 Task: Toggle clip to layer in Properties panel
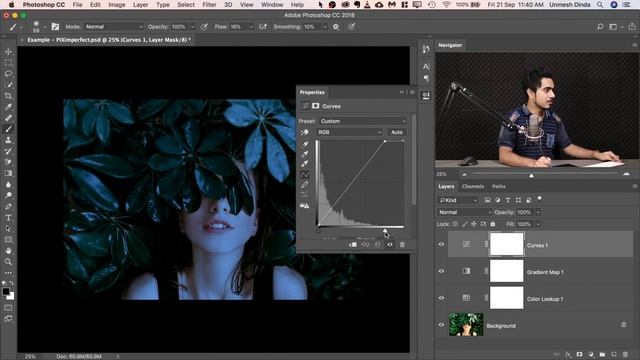[353, 244]
